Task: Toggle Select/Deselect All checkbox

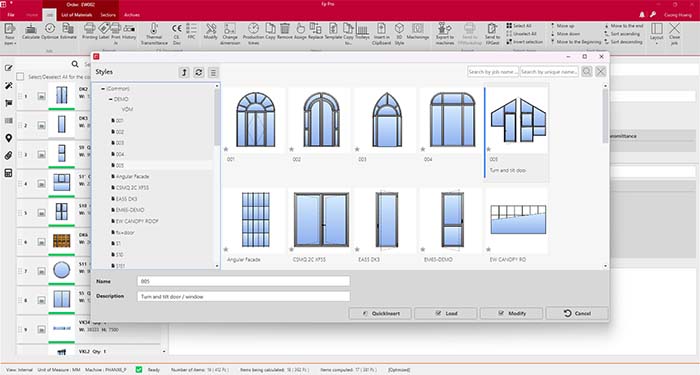Action: click(20, 77)
